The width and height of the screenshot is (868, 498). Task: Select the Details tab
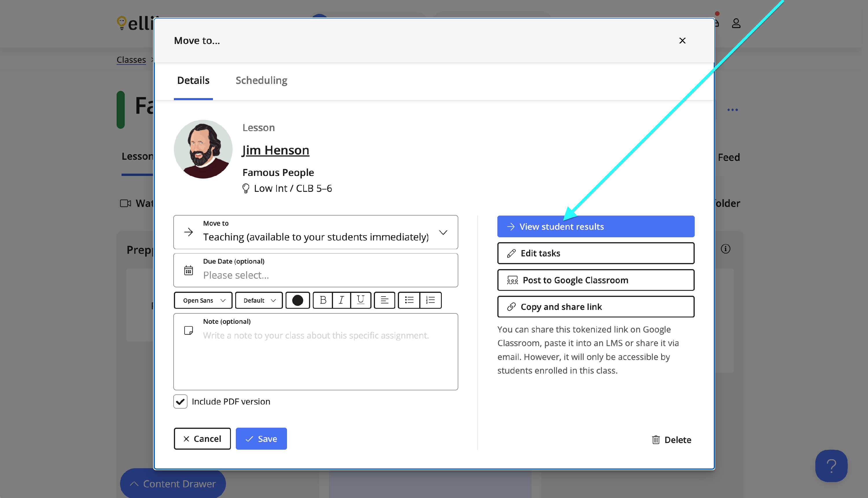point(193,80)
